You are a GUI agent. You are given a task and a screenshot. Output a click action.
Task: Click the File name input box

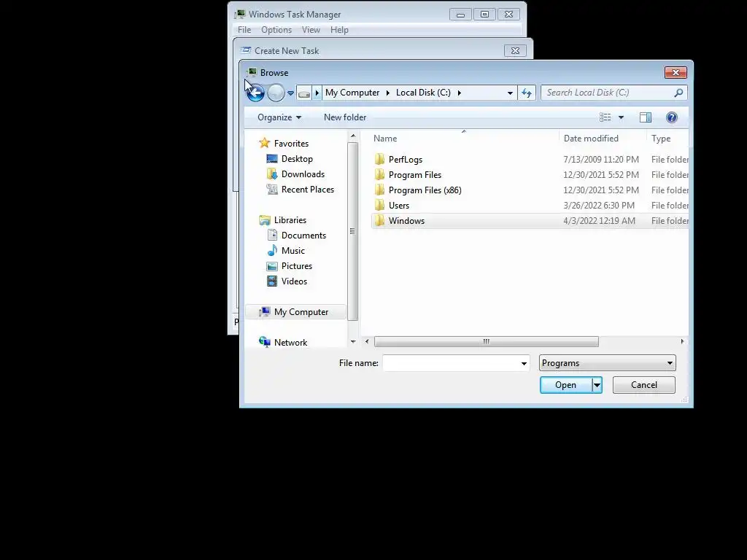(451, 363)
